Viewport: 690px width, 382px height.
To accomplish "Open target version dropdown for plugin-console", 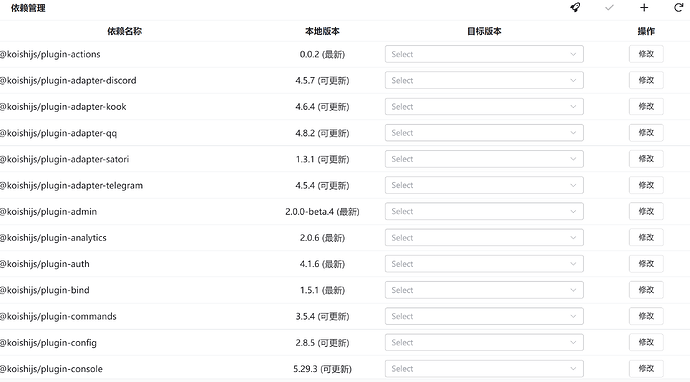I will [x=484, y=369].
